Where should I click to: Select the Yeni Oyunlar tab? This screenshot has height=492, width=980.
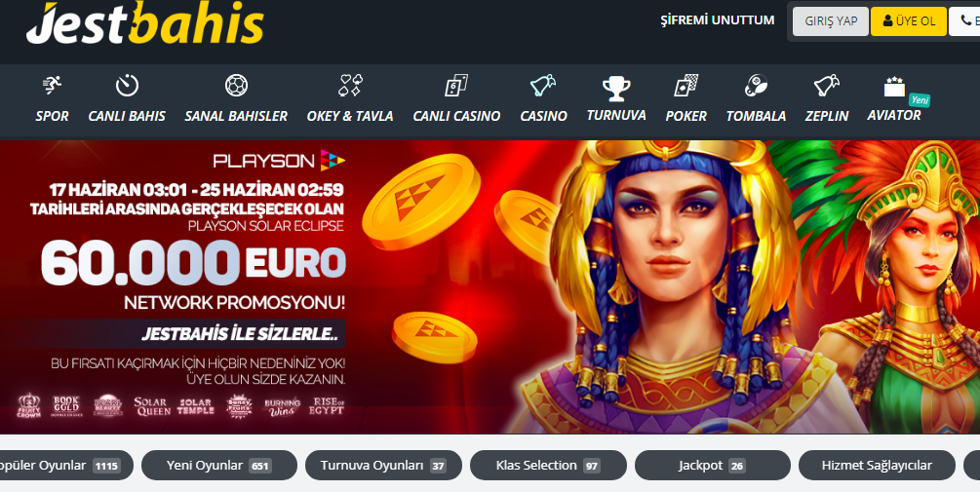(x=219, y=465)
